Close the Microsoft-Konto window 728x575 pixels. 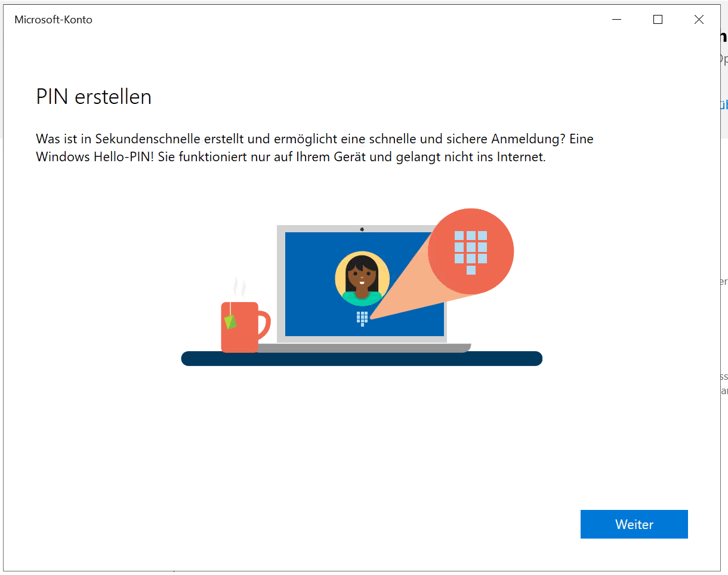pyautogui.click(x=699, y=20)
